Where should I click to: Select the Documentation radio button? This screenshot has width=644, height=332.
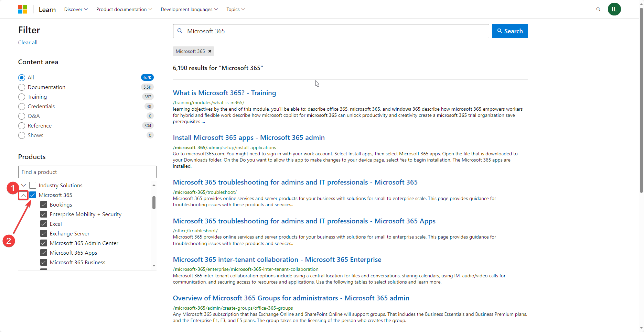pyautogui.click(x=22, y=87)
